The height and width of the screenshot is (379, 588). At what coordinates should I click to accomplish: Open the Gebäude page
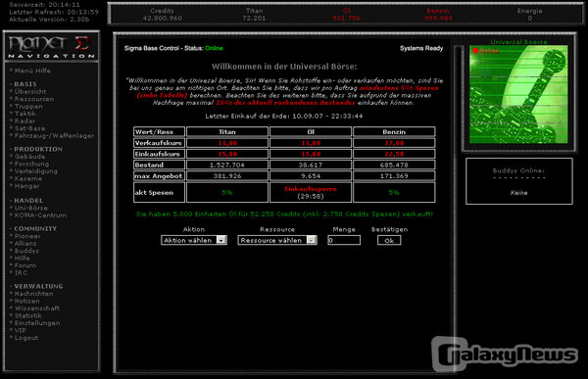[x=29, y=157]
